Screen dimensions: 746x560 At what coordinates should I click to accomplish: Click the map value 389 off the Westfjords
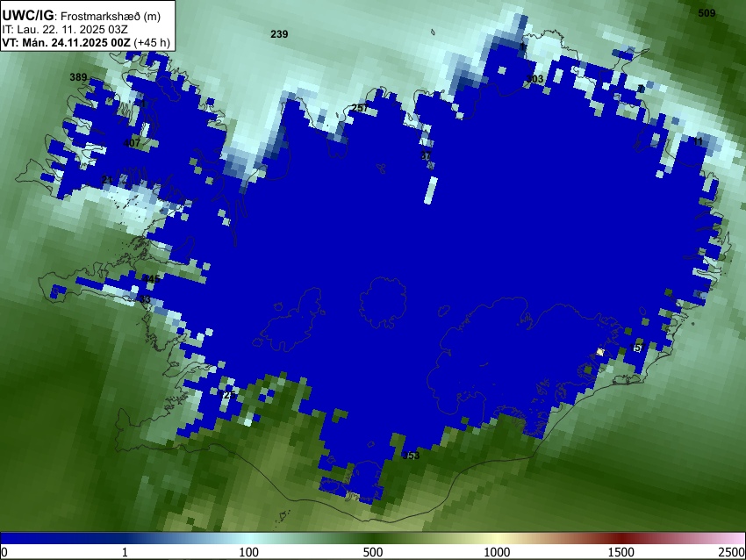pos(78,77)
